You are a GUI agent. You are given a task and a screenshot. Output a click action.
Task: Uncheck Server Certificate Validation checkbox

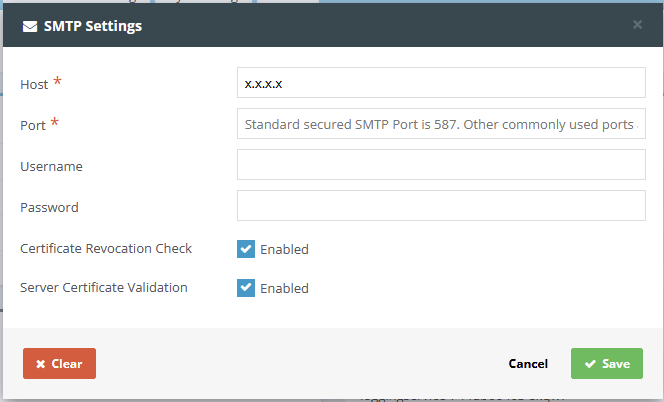[x=246, y=288]
